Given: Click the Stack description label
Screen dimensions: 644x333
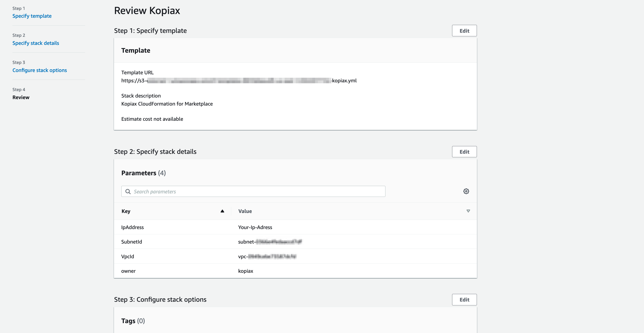Looking at the screenshot, I should point(141,96).
